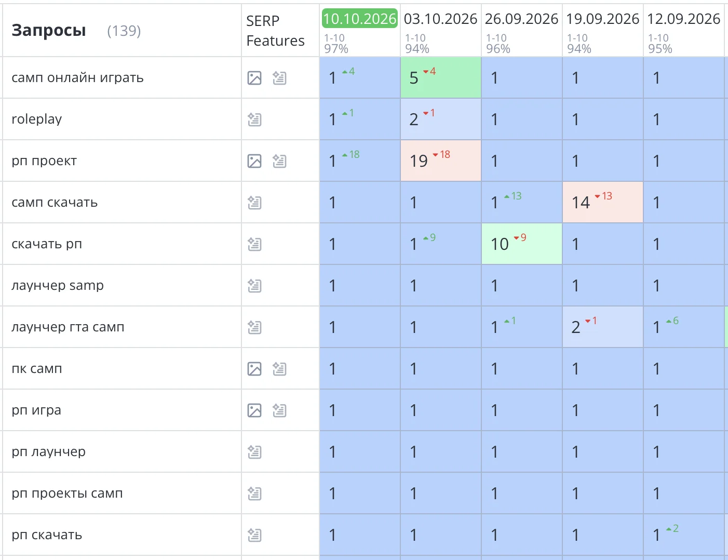
Task: Open the query рп проекты самп
Action: tap(67, 494)
